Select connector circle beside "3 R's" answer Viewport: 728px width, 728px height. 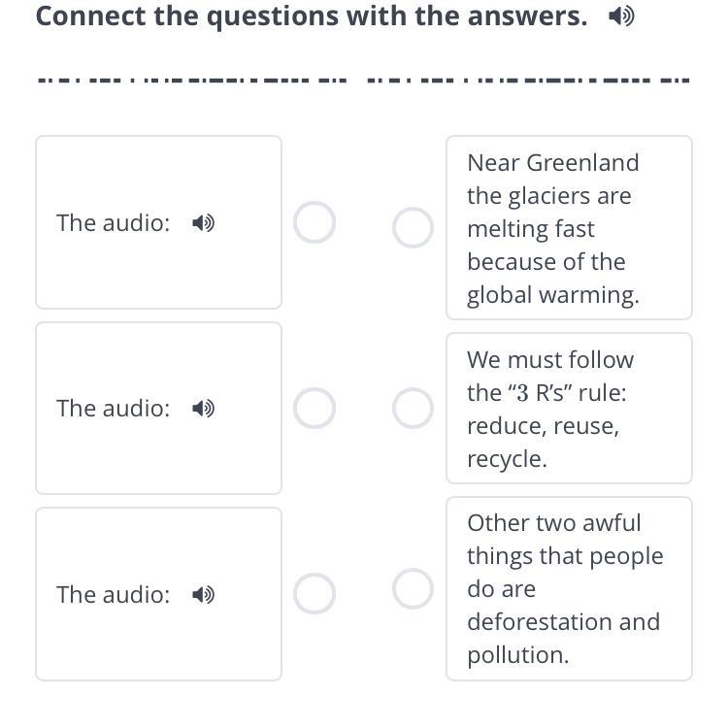(413, 409)
